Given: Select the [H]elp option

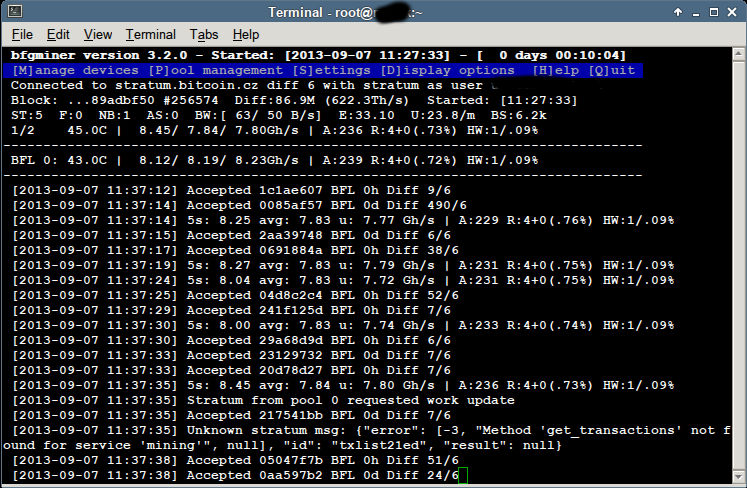Looking at the screenshot, I should point(555,71).
